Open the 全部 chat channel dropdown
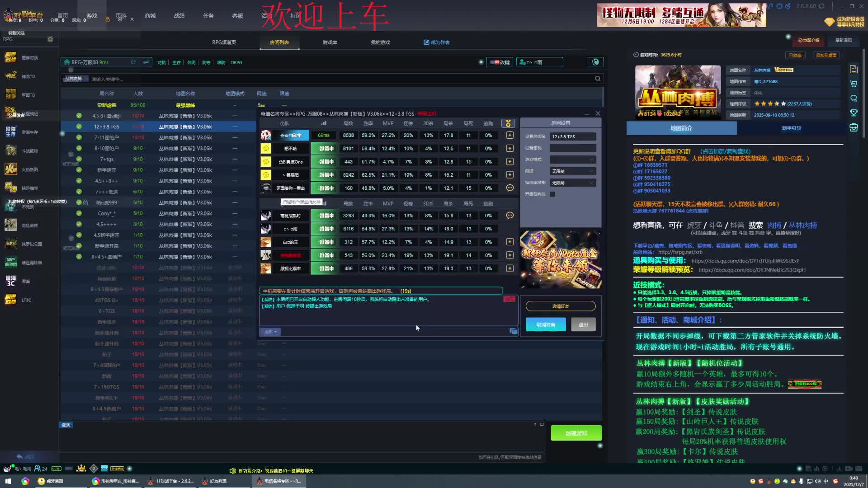The width and height of the screenshot is (868, 488). 270,332
